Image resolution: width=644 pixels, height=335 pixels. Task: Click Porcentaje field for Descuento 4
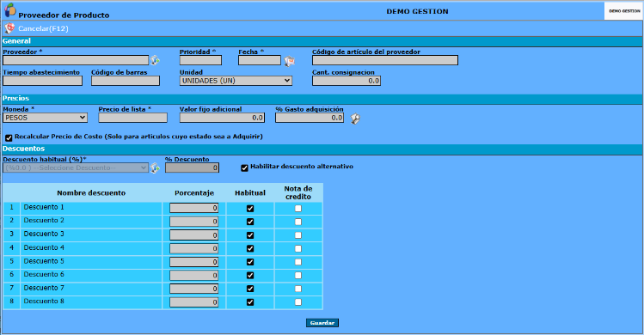(193, 248)
